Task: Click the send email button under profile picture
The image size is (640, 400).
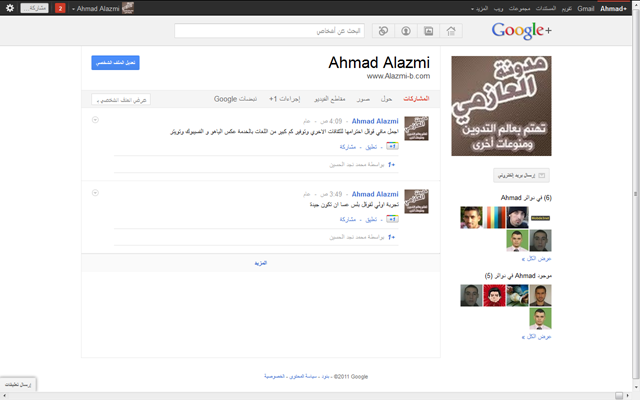Action: [x=521, y=176]
